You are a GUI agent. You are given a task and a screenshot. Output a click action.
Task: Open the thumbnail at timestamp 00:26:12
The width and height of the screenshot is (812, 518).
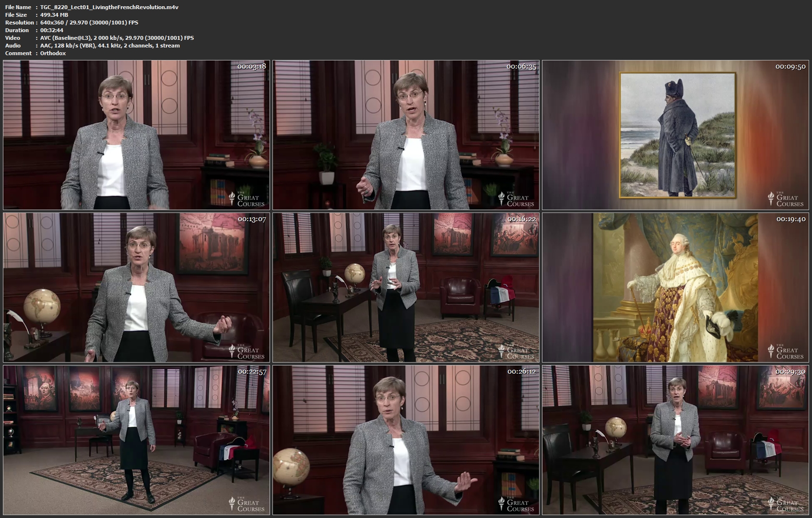(406, 440)
